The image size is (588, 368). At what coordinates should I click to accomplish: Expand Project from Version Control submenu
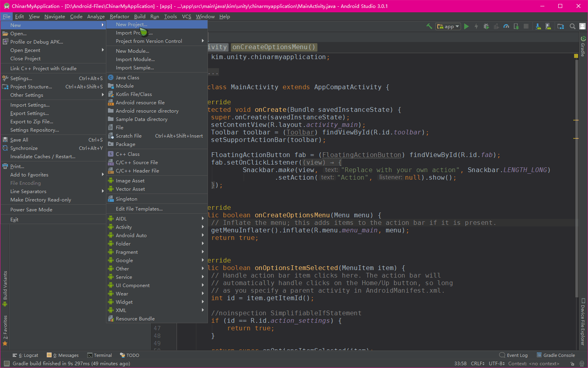click(x=157, y=41)
